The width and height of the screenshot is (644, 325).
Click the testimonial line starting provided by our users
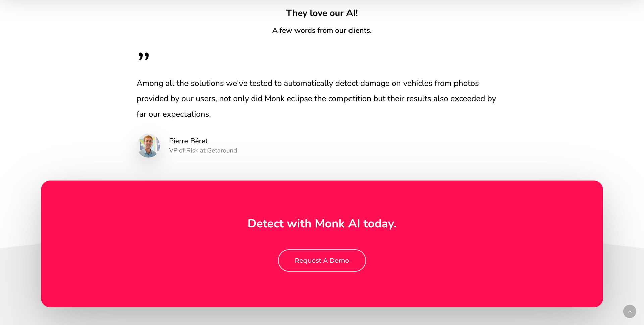pos(316,99)
